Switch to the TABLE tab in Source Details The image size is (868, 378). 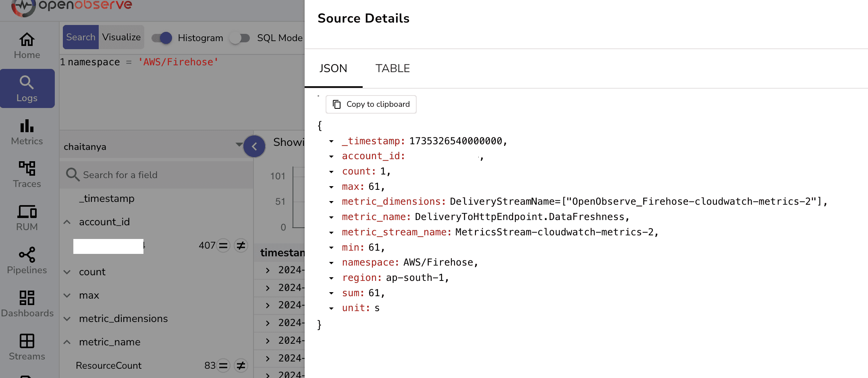[392, 68]
